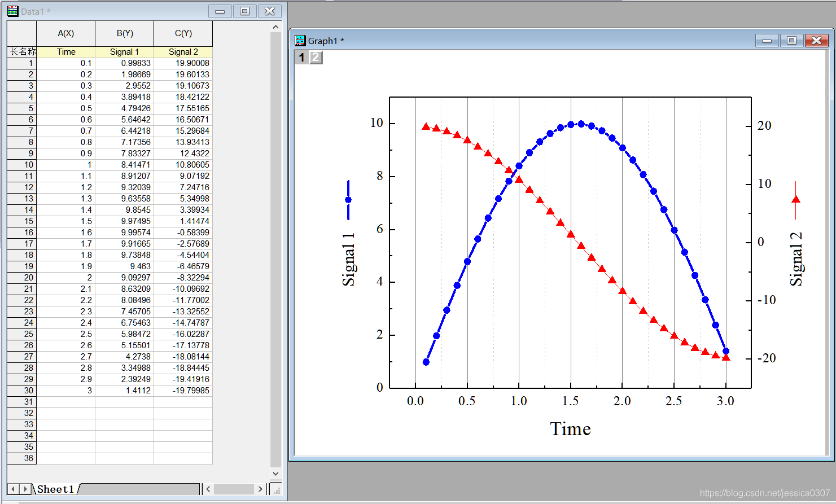Click right axis tick label -20

point(767,358)
